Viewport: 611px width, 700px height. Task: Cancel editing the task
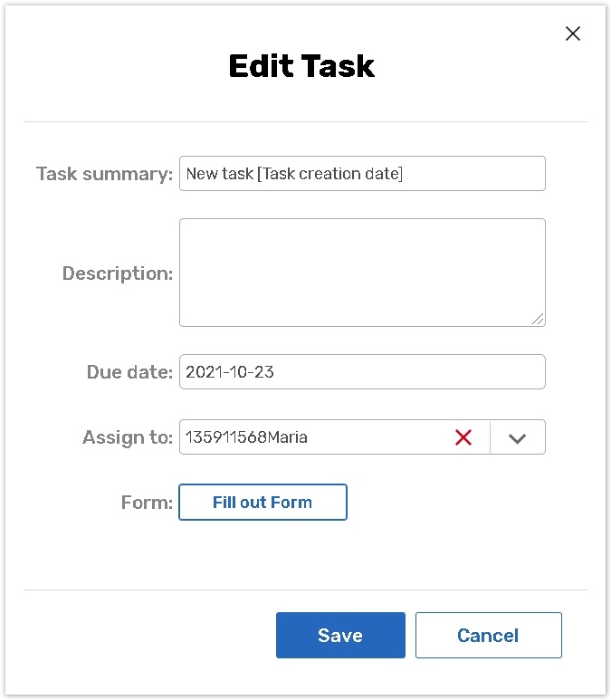(488, 636)
